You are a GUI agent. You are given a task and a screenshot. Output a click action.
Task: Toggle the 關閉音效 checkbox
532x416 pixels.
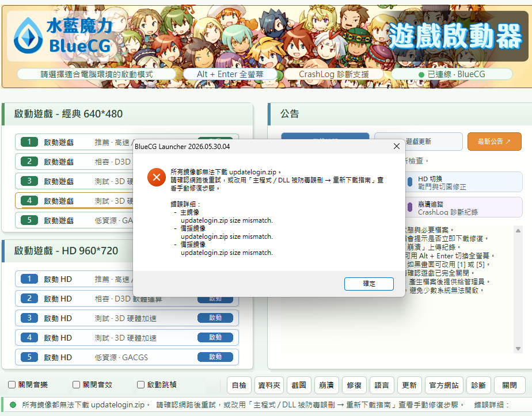(x=77, y=384)
